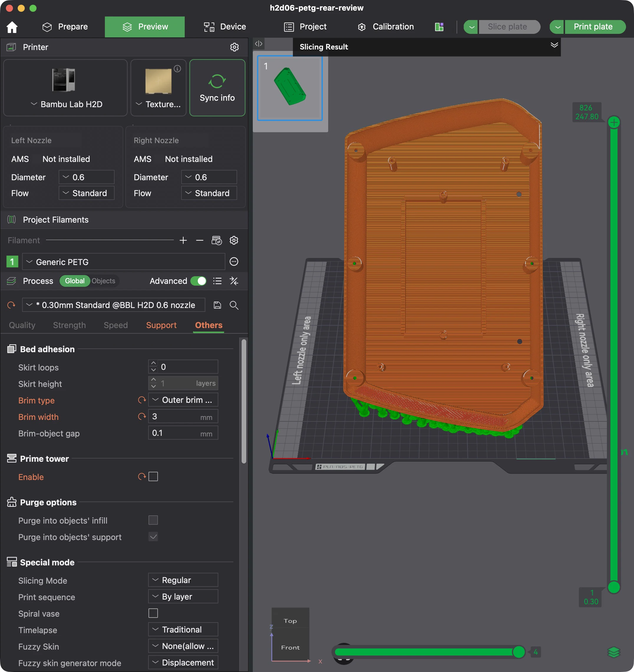The height and width of the screenshot is (672, 634).
Task: Open the Strength settings tab
Action: (69, 325)
